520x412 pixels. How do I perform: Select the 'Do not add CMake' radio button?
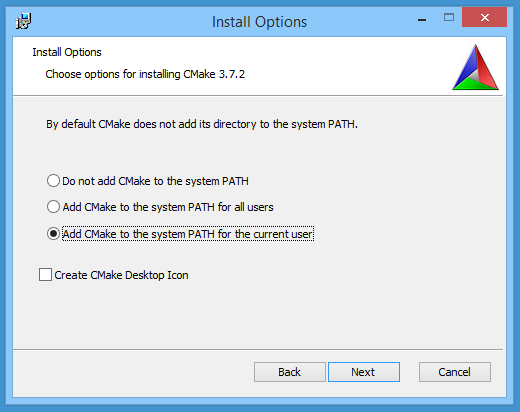[53, 181]
